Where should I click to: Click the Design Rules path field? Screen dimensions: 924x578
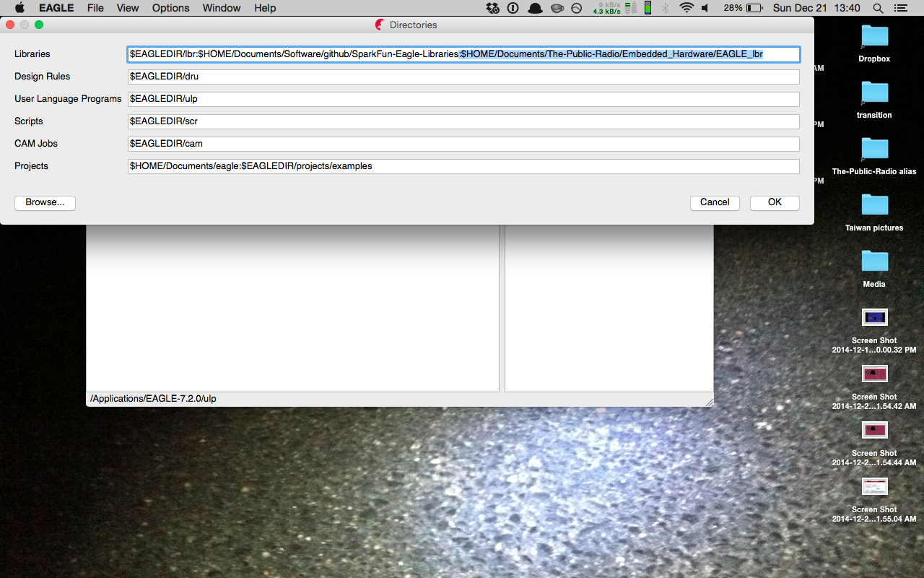(x=463, y=77)
